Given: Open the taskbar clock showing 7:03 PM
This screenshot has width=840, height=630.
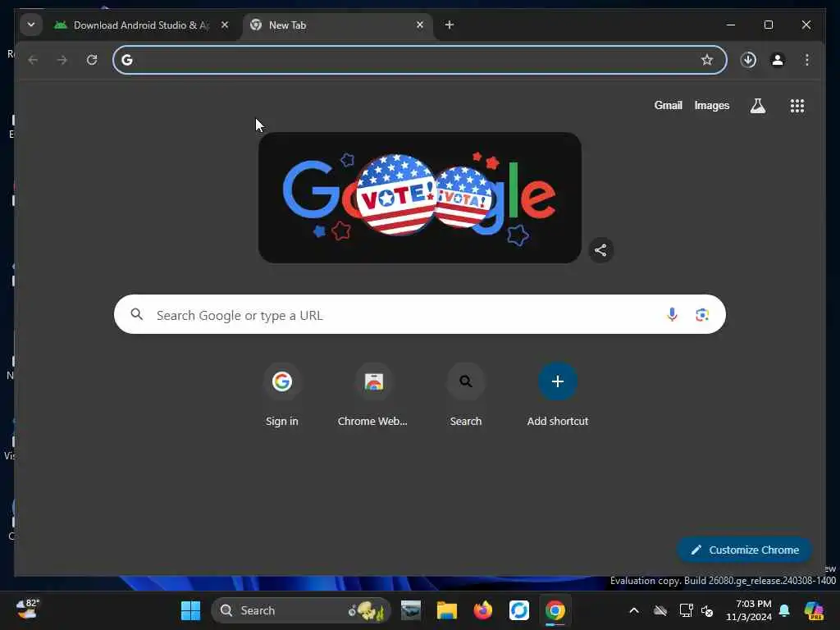Looking at the screenshot, I should coord(749,610).
